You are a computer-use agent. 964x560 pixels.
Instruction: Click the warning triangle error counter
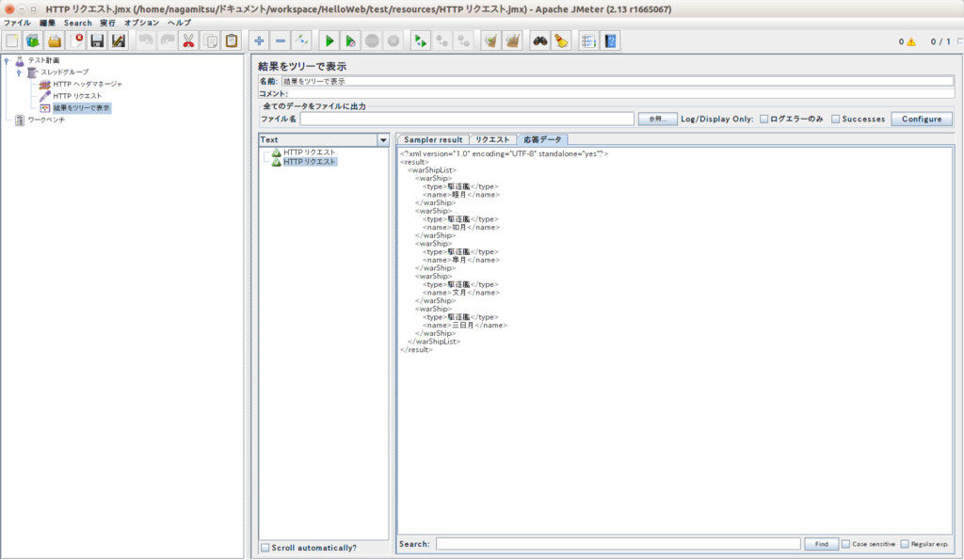pos(911,41)
